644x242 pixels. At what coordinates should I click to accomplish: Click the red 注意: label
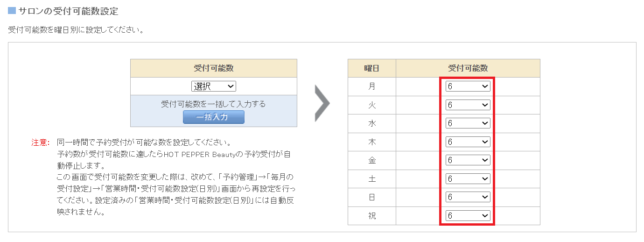(x=41, y=142)
